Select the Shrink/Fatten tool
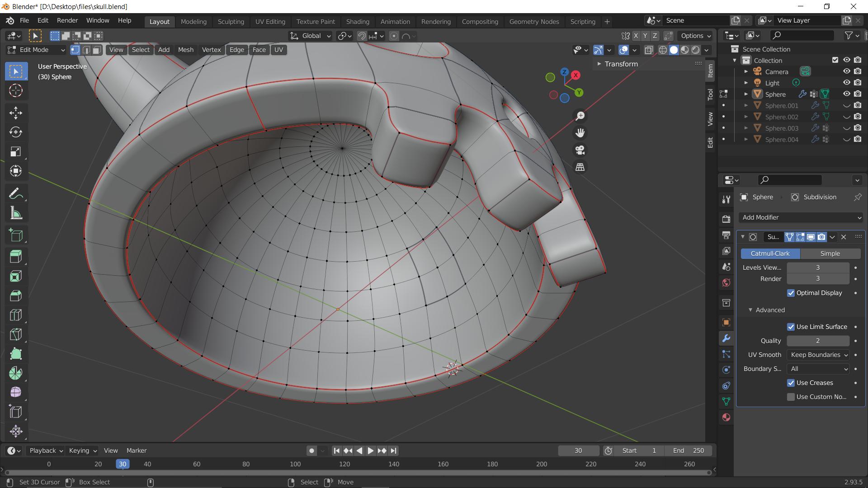Image resolution: width=868 pixels, height=488 pixels. [16, 431]
